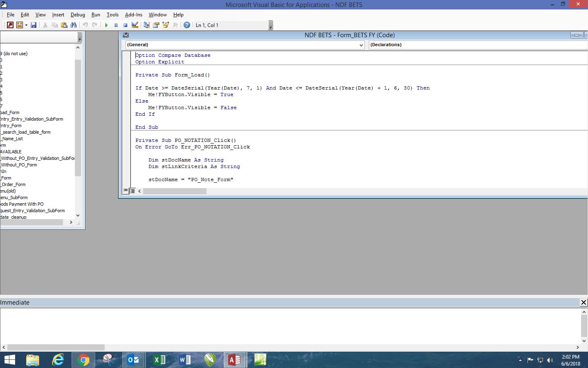Open the Add-Ins menu
The width and height of the screenshot is (588, 368).
pyautogui.click(x=134, y=15)
